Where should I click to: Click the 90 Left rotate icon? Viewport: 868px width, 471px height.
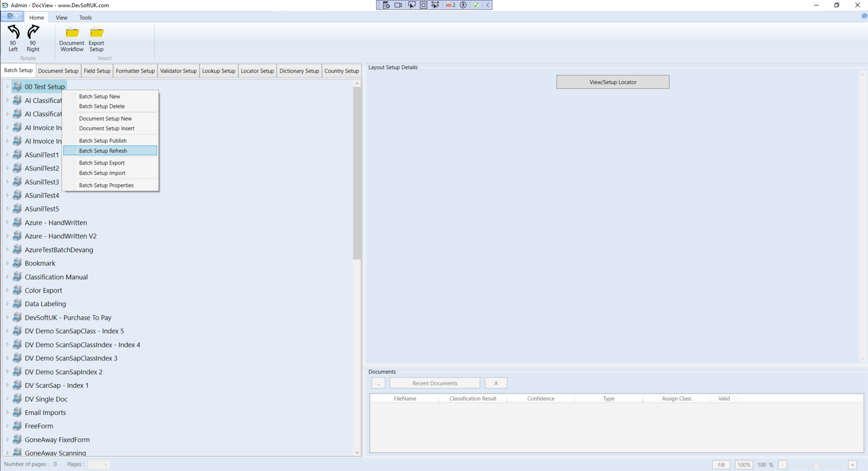pyautogui.click(x=13, y=32)
